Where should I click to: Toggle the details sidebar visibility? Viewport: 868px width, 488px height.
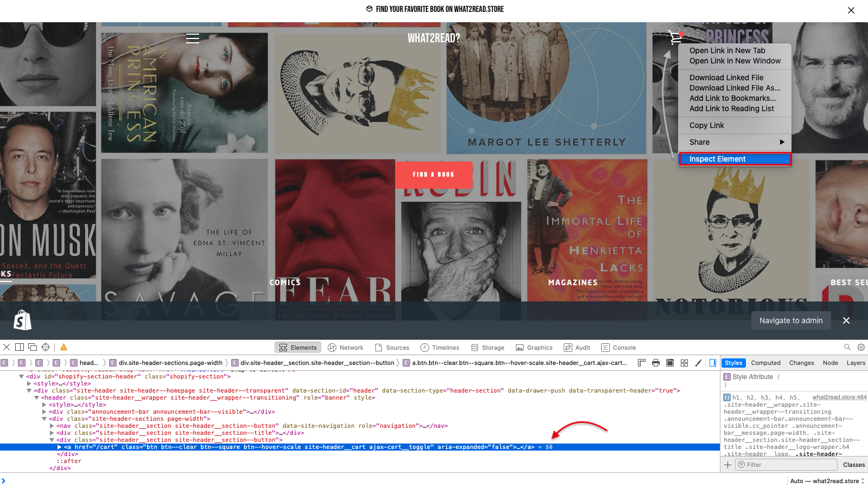tap(713, 363)
